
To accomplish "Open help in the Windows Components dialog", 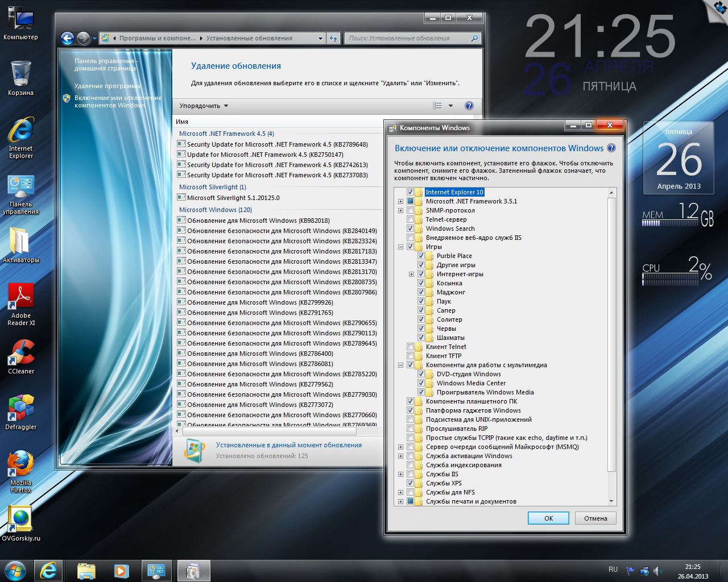I will (x=611, y=148).
